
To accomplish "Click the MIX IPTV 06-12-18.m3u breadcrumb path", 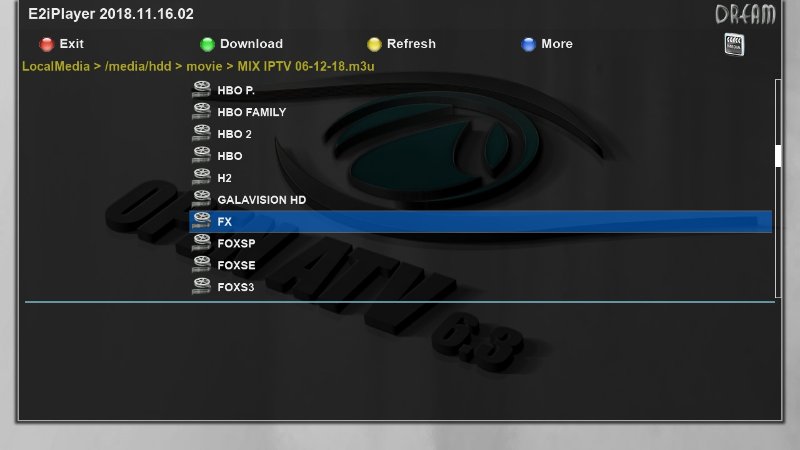I will [x=305, y=66].
